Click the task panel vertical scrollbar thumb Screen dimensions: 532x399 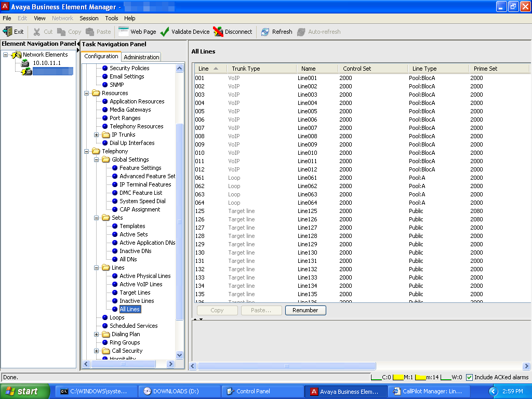point(179,221)
